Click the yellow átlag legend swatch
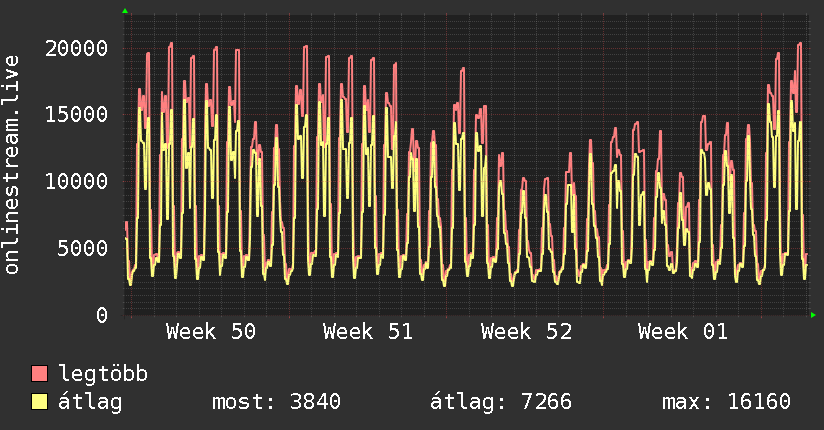824x430 pixels. pos(40,402)
